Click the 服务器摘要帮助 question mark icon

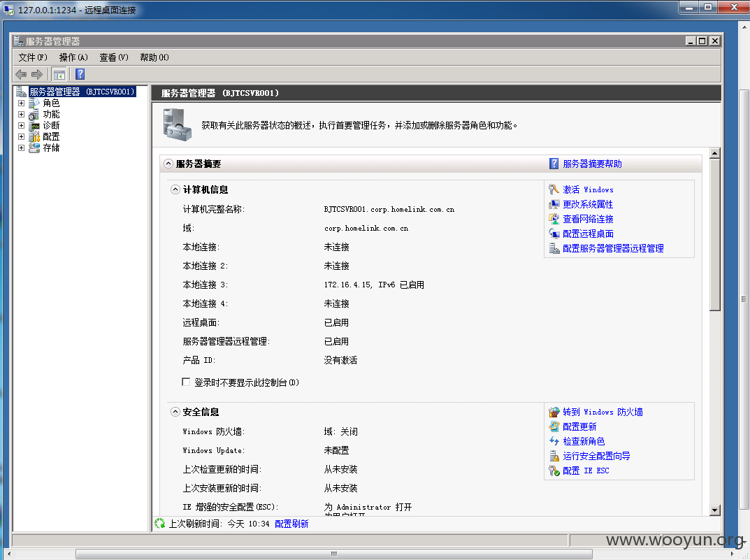pos(554,164)
